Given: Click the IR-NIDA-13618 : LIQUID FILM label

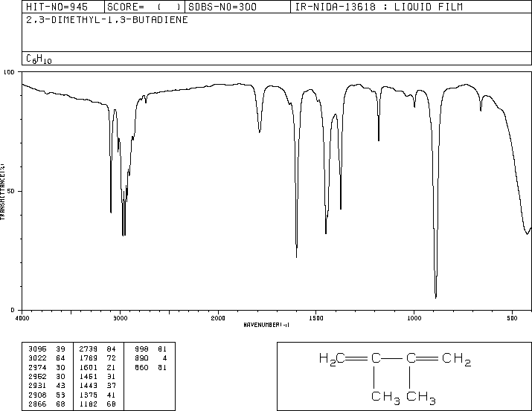Looking at the screenshot, I should 379,7.
